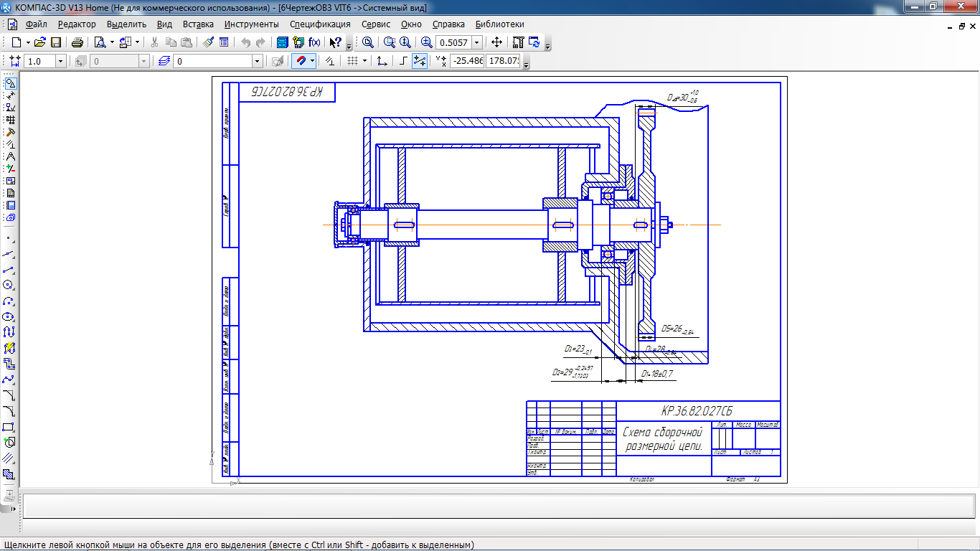Image resolution: width=980 pixels, height=551 pixels.
Task: Open the Библиотеки menu
Action: coord(499,24)
